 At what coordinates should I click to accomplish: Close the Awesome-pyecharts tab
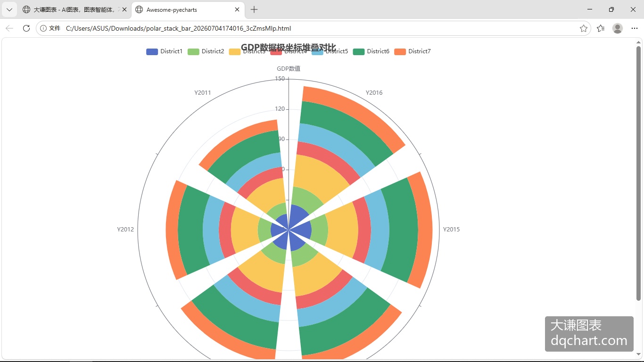point(237,9)
